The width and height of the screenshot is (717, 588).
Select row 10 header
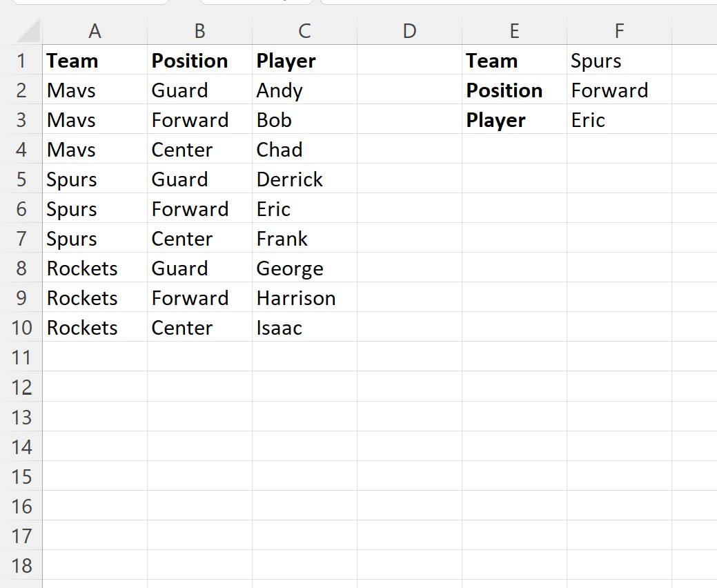21,327
